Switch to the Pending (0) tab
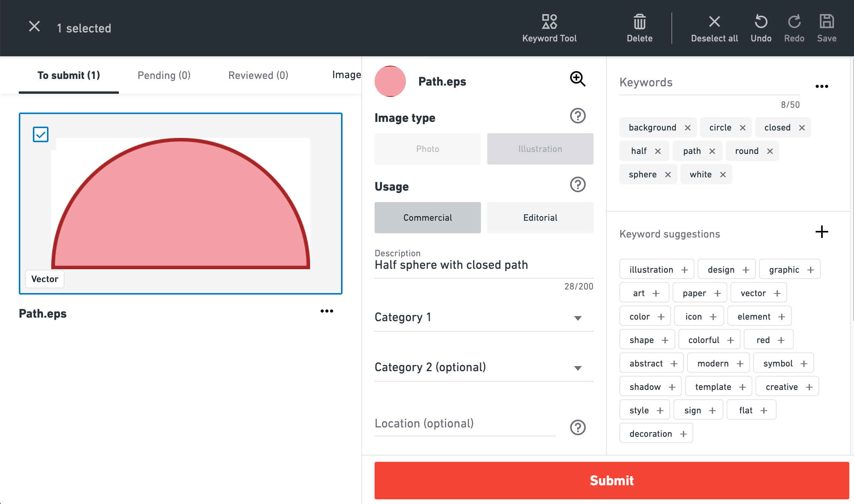The width and height of the screenshot is (854, 504). tap(164, 75)
